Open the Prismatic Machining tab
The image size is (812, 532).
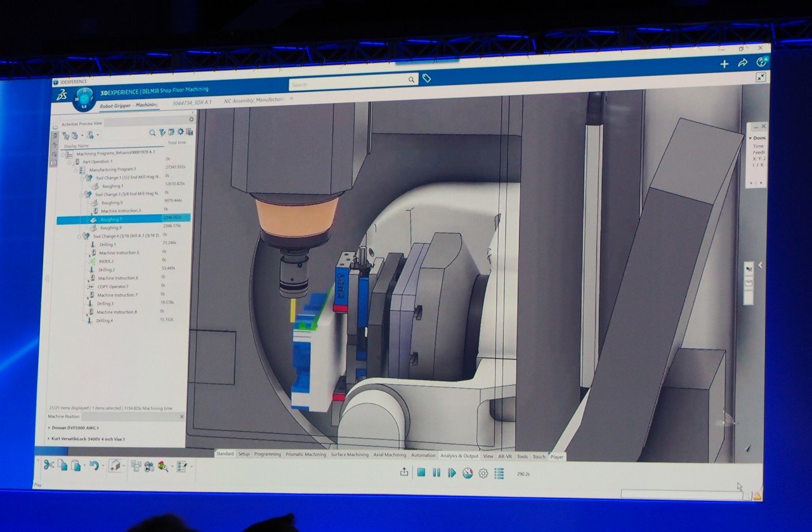pos(306,455)
